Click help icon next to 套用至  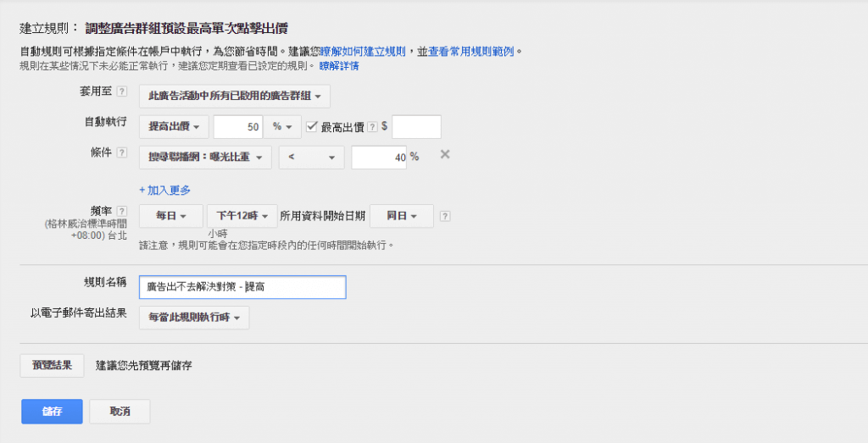pyautogui.click(x=122, y=91)
